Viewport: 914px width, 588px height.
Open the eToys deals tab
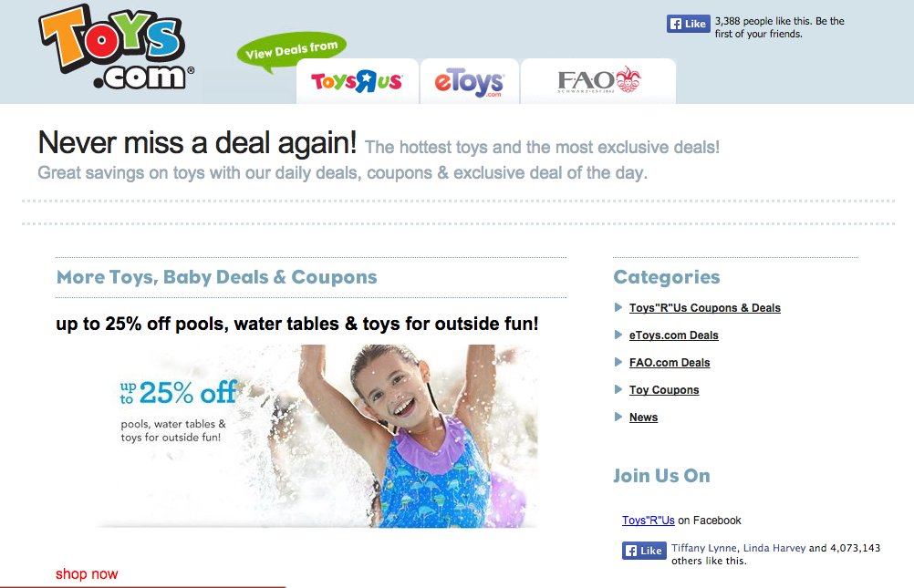point(469,81)
